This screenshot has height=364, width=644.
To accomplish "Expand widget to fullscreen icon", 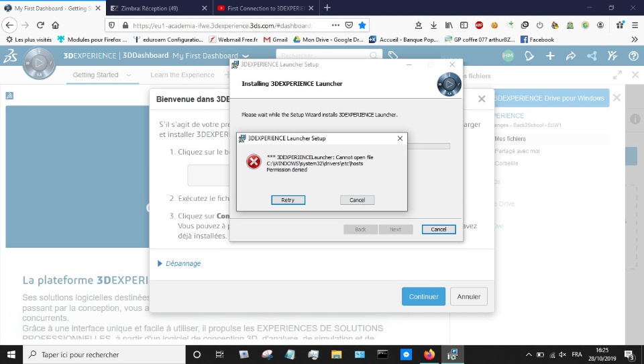I will pyautogui.click(x=617, y=75).
